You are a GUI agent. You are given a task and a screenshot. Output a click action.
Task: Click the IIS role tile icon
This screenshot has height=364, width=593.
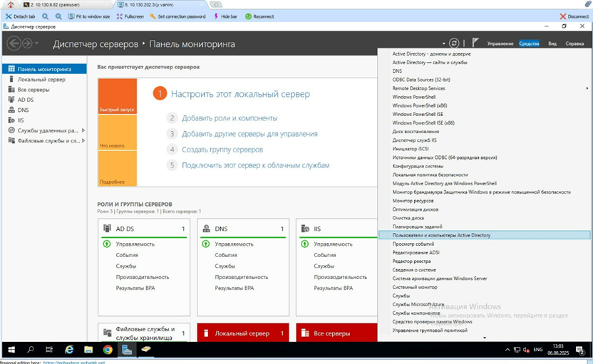tap(305, 229)
